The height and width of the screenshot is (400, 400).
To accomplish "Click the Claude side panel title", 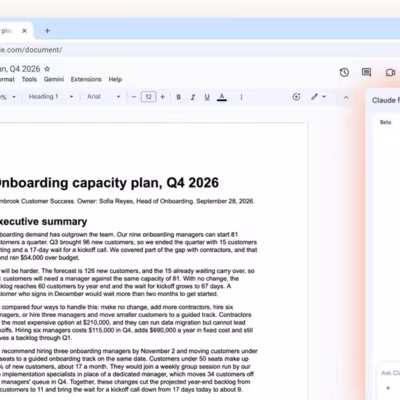I will click(386, 100).
